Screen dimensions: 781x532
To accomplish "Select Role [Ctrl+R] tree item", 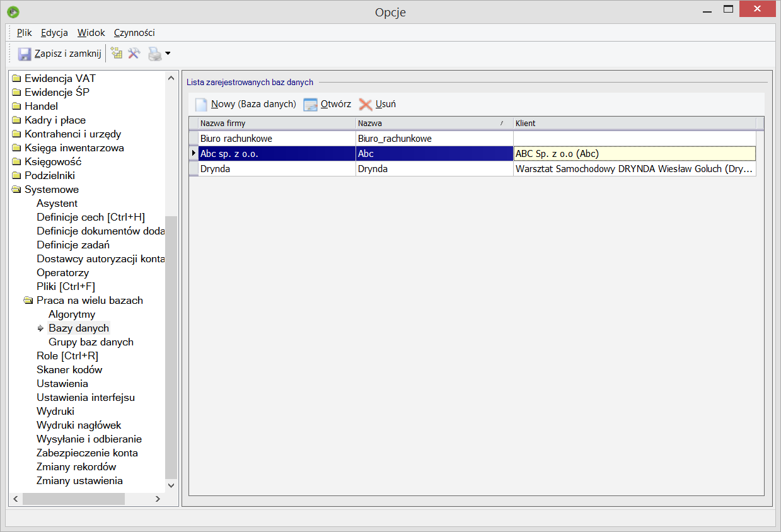I will click(67, 356).
